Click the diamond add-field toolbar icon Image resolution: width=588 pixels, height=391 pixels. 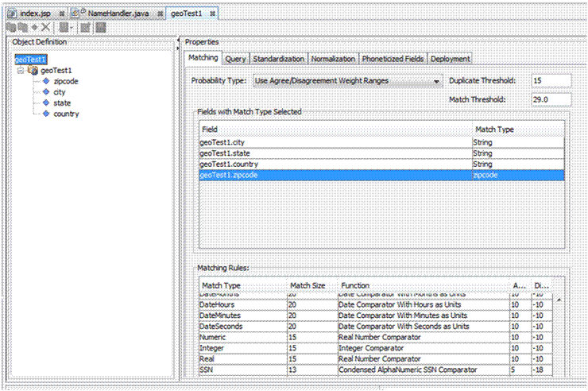pyautogui.click(x=35, y=27)
